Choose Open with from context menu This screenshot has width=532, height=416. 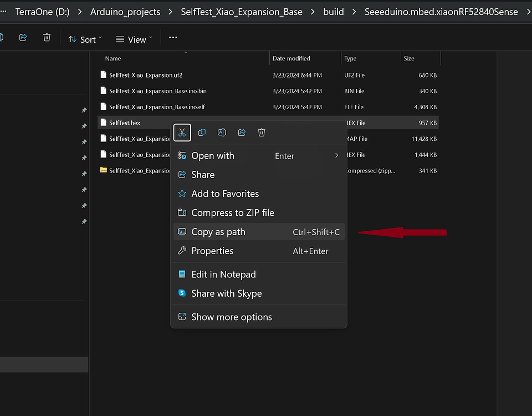point(259,155)
